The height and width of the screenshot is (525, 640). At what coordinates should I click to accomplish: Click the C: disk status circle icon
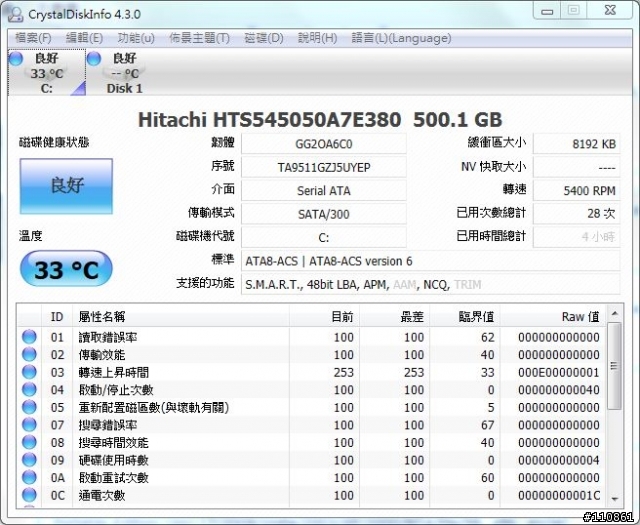point(16,58)
